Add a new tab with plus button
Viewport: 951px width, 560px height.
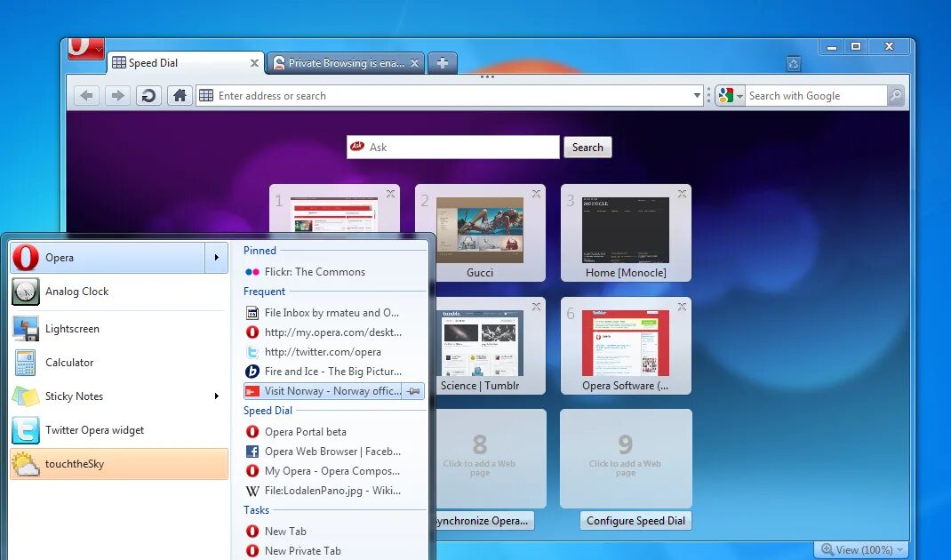(x=442, y=62)
